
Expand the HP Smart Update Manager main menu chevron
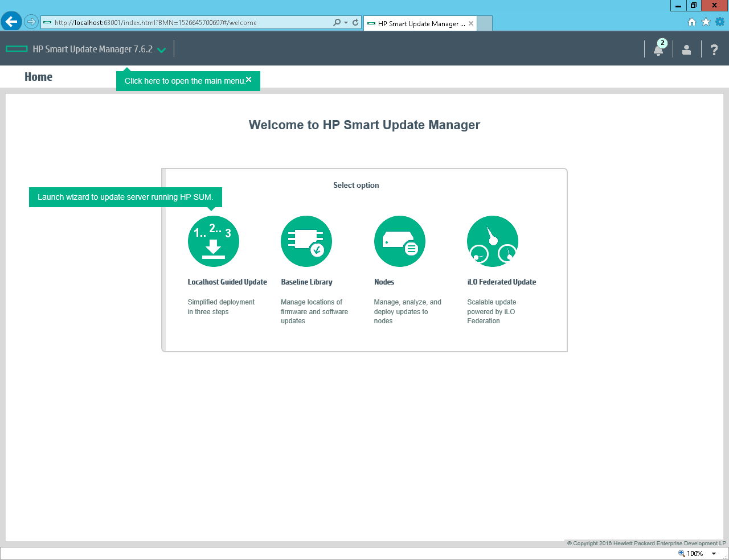tap(162, 50)
